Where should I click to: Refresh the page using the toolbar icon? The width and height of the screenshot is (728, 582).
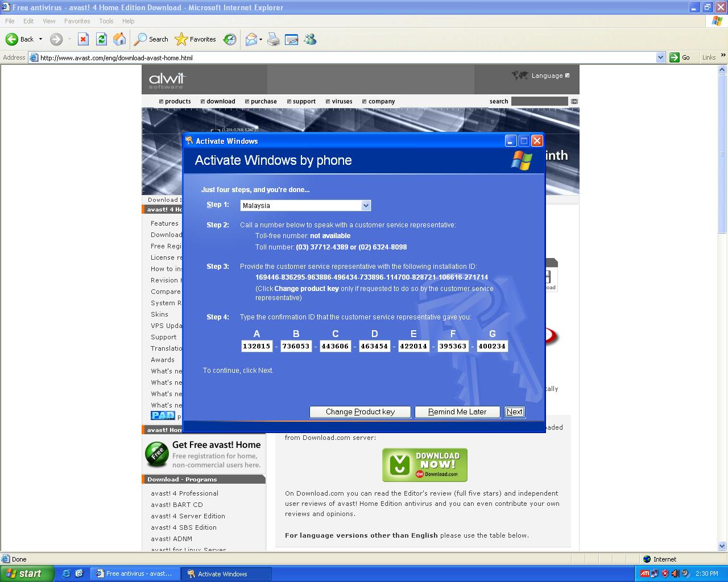(101, 39)
